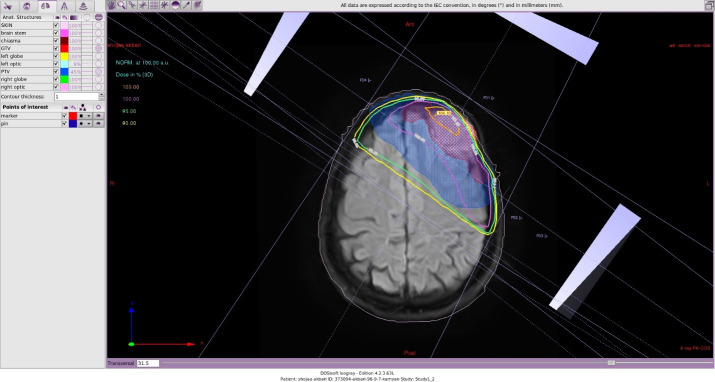Uncheck the brain stem checkbox
Image resolution: width=715 pixels, height=382 pixels.
(56, 33)
